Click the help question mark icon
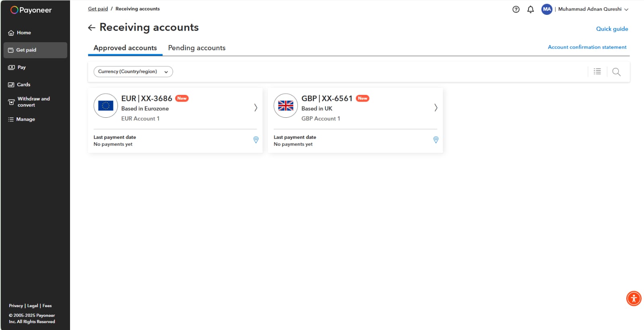The width and height of the screenshot is (644, 330). (x=516, y=9)
